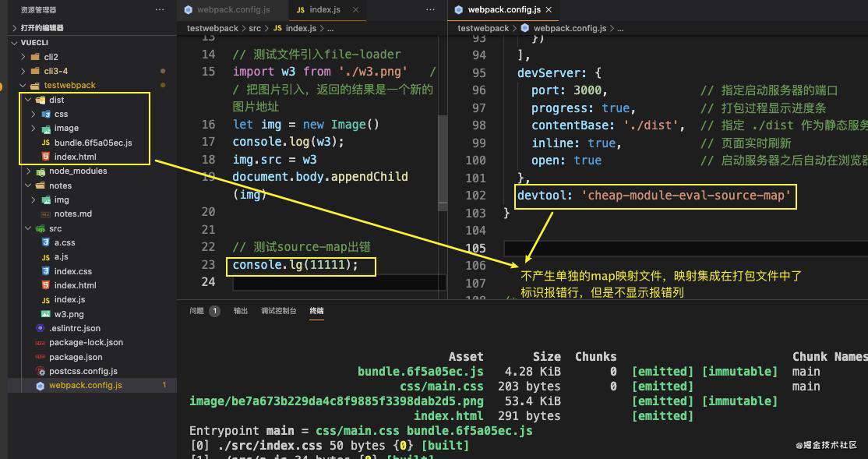Open the 问题 problems panel tab
The width and height of the screenshot is (868, 459).
click(196, 311)
